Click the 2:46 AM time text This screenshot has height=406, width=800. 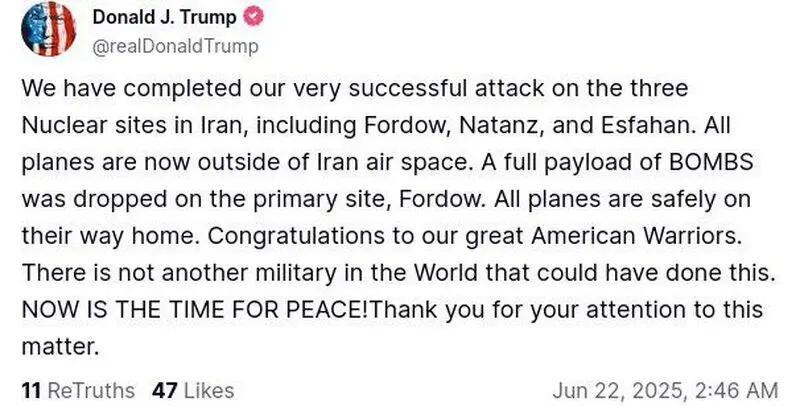click(737, 391)
